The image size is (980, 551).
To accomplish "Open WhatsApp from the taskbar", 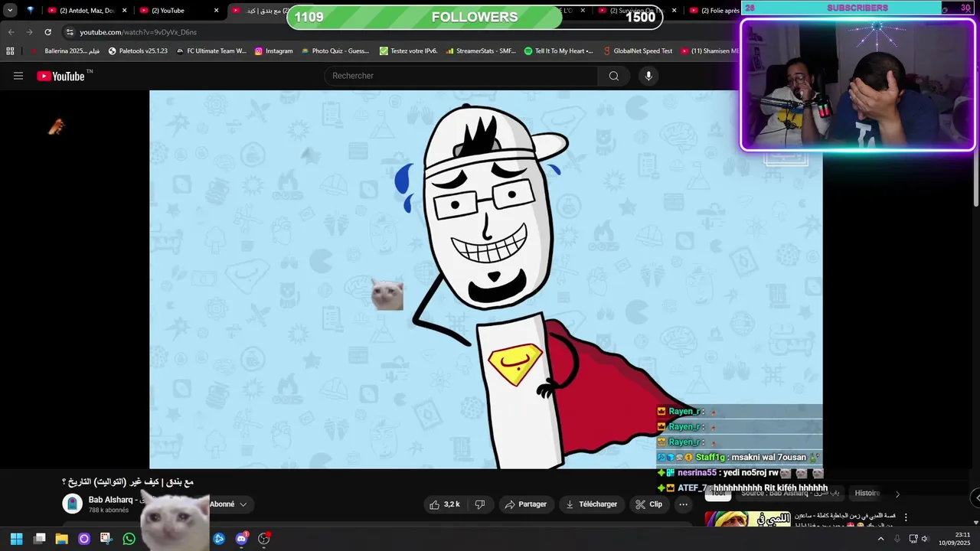I will 129,539.
